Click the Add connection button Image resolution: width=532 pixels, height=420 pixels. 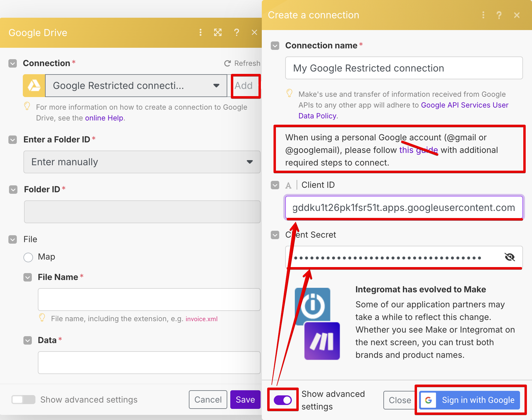tap(244, 86)
